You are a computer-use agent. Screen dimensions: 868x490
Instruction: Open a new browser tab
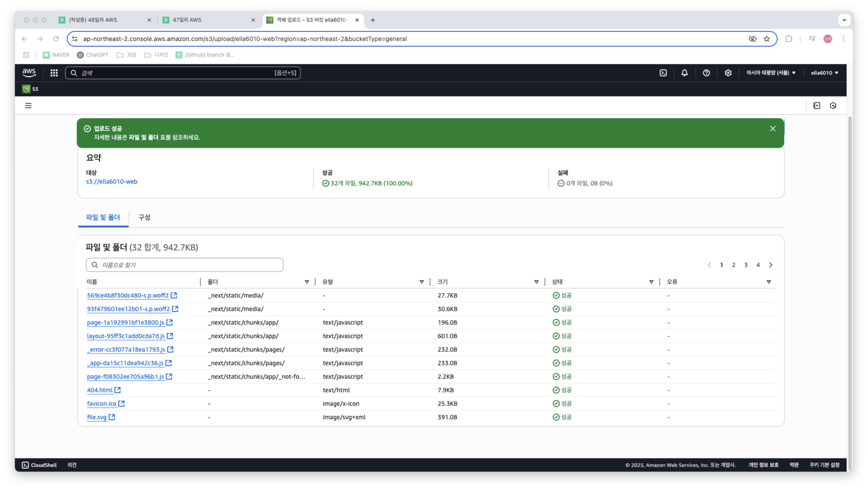(x=373, y=20)
